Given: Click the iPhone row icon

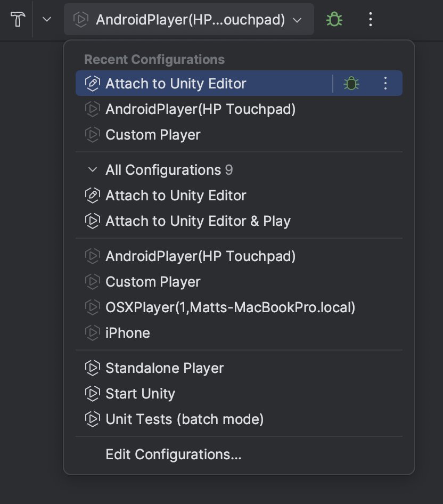Looking at the screenshot, I should pos(93,333).
